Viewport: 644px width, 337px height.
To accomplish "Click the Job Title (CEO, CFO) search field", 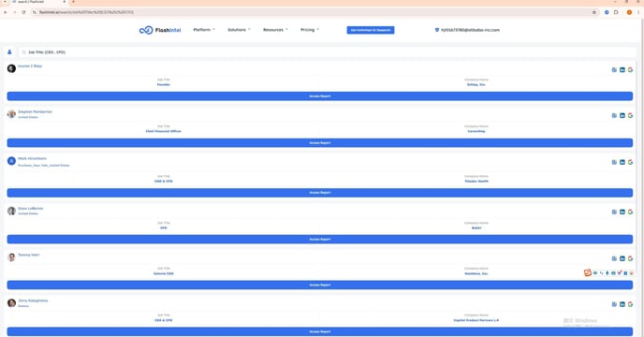I will click(328, 52).
